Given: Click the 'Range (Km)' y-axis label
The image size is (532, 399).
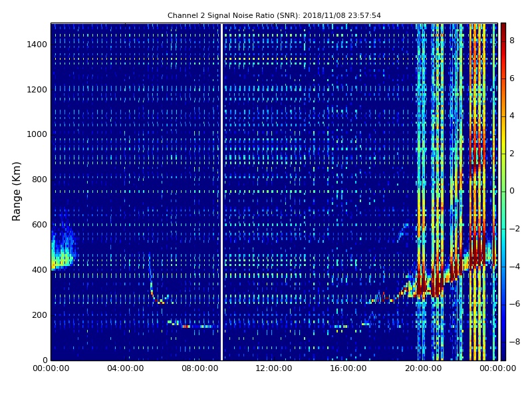Looking at the screenshot, I should [16, 192].
